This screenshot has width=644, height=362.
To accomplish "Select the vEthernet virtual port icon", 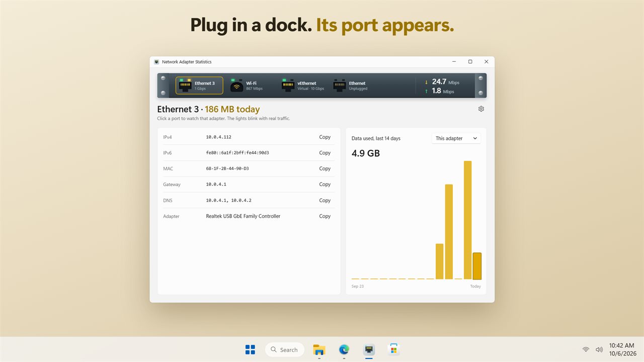I will (x=288, y=85).
